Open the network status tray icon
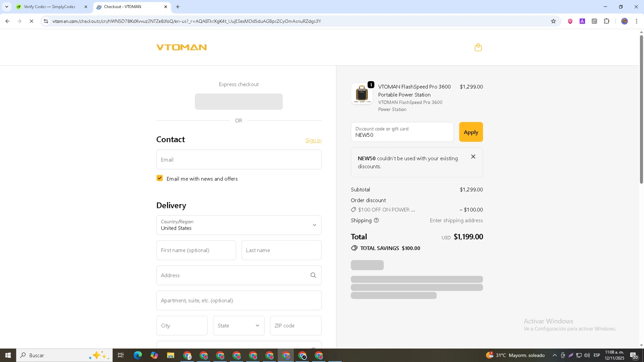The height and width of the screenshot is (362, 644). [x=579, y=355]
